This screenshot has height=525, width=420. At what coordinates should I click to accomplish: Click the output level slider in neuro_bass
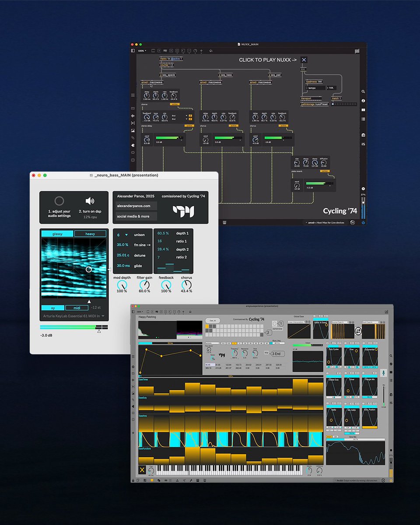coord(73,327)
